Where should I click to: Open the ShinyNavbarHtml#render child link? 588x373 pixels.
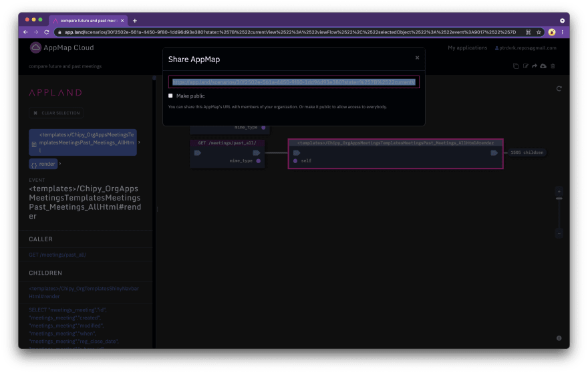click(84, 292)
